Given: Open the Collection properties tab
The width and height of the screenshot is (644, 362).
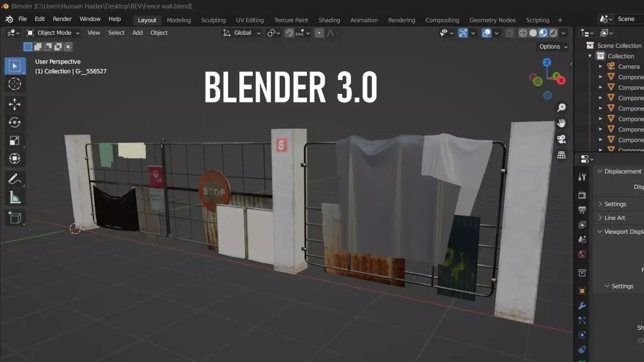Looking at the screenshot, I should click(x=582, y=272).
